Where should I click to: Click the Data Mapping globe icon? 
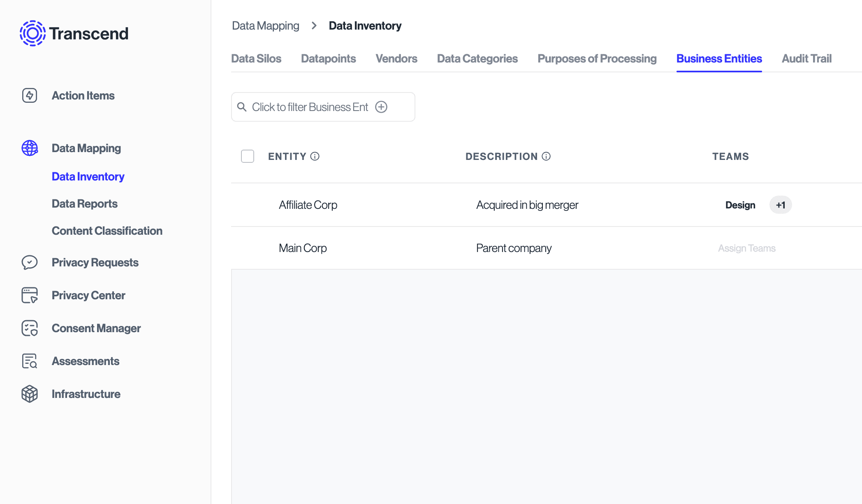click(x=30, y=148)
